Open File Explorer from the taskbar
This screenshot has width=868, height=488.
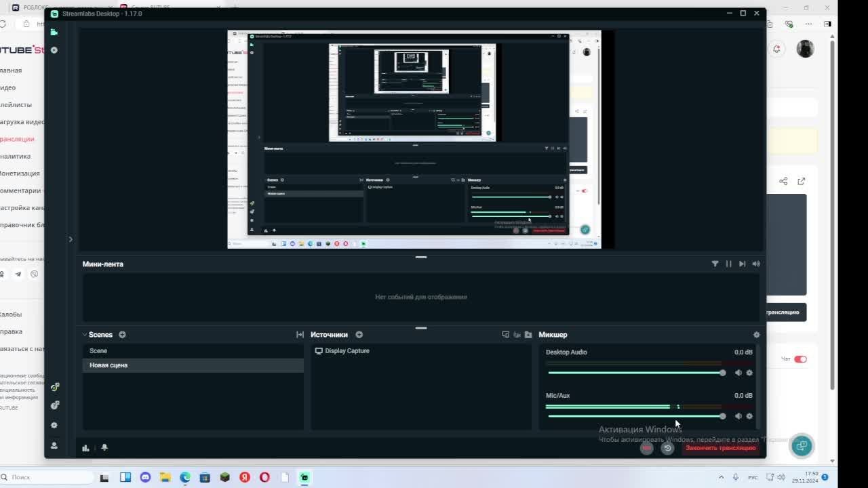tap(165, 477)
